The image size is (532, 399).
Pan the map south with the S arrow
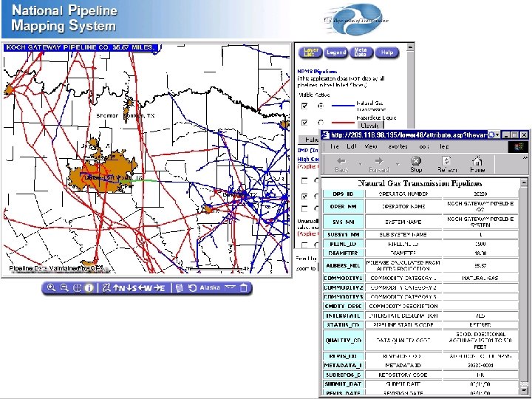pos(132,288)
